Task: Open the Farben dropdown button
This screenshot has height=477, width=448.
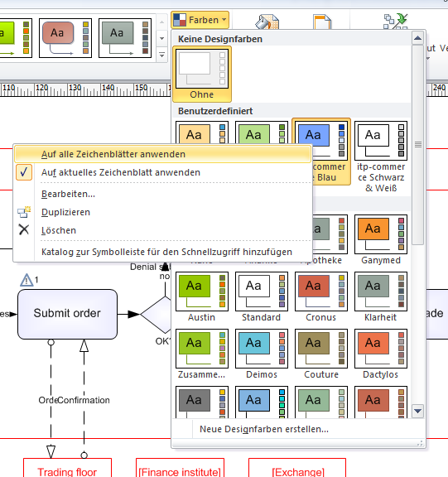Action: [200, 20]
